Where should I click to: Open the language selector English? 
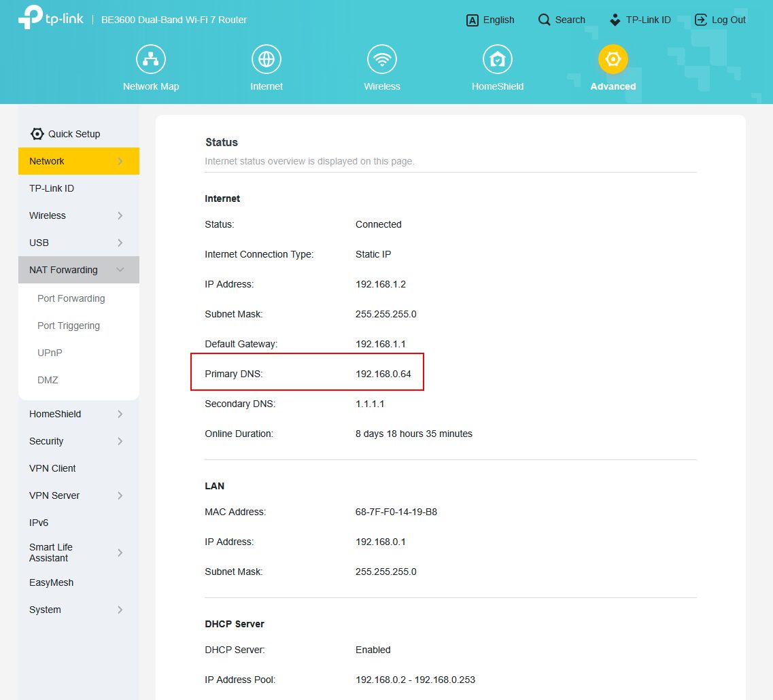(490, 20)
